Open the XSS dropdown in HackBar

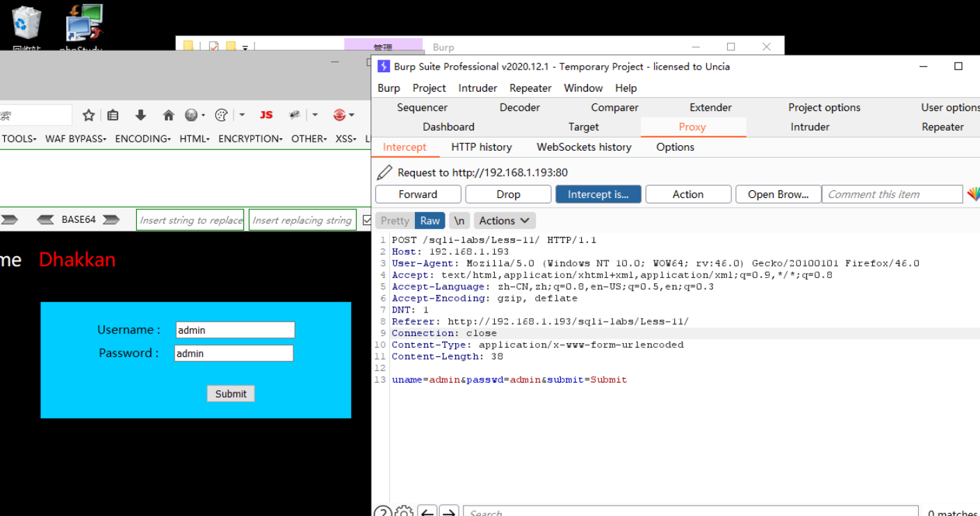tap(346, 139)
